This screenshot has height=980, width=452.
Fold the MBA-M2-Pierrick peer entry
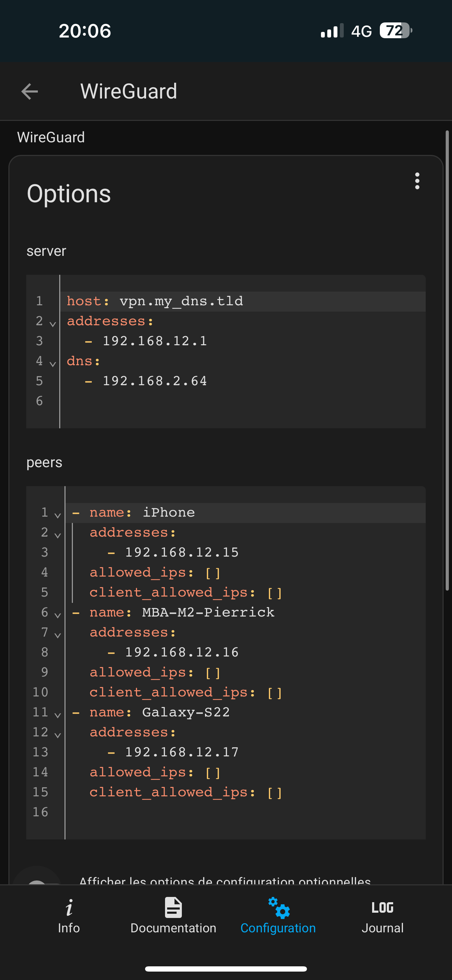coord(58,615)
